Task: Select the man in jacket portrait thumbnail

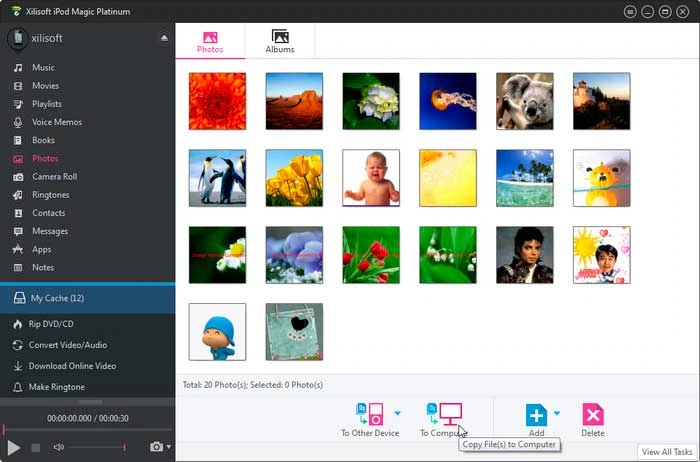Action: click(x=525, y=255)
